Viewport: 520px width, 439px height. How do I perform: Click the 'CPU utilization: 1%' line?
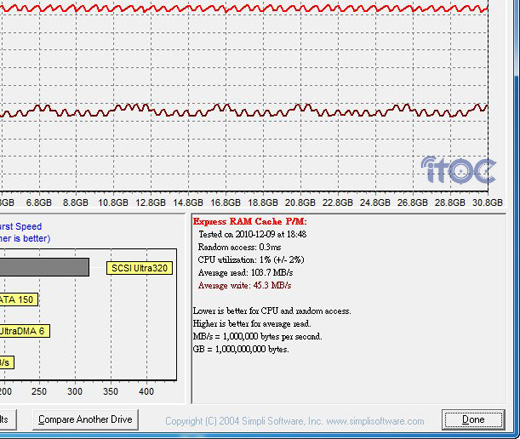pos(251,260)
